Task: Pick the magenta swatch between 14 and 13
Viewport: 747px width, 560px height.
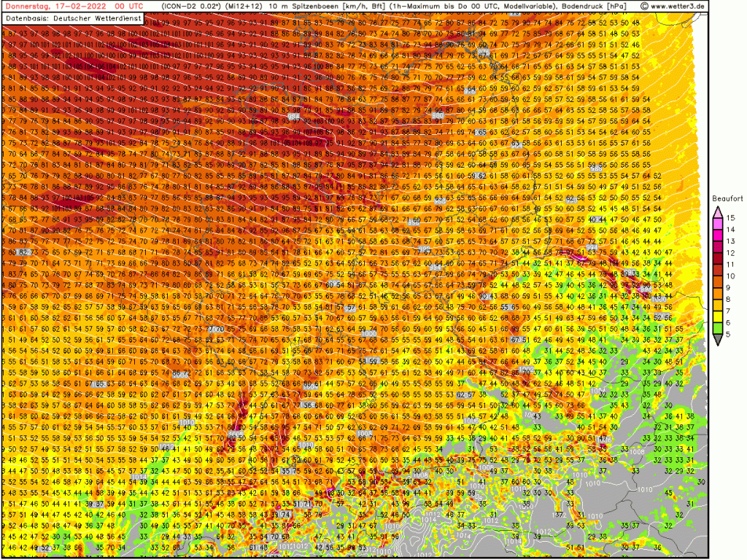Action: 718,235
